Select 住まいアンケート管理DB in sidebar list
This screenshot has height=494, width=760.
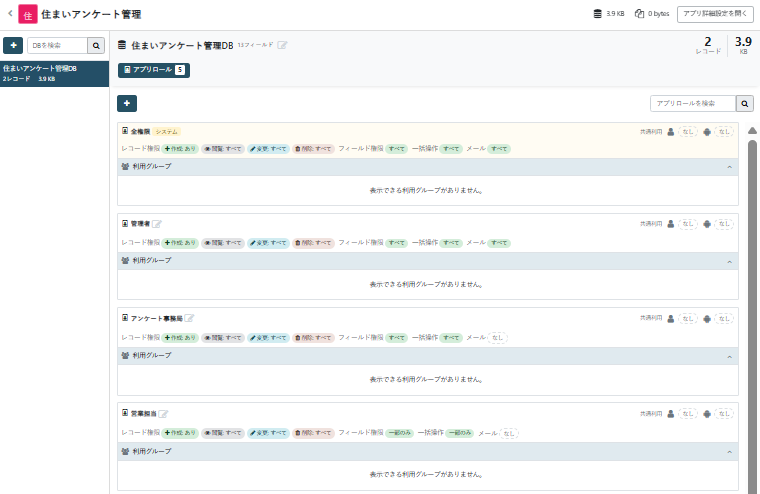(x=54, y=73)
